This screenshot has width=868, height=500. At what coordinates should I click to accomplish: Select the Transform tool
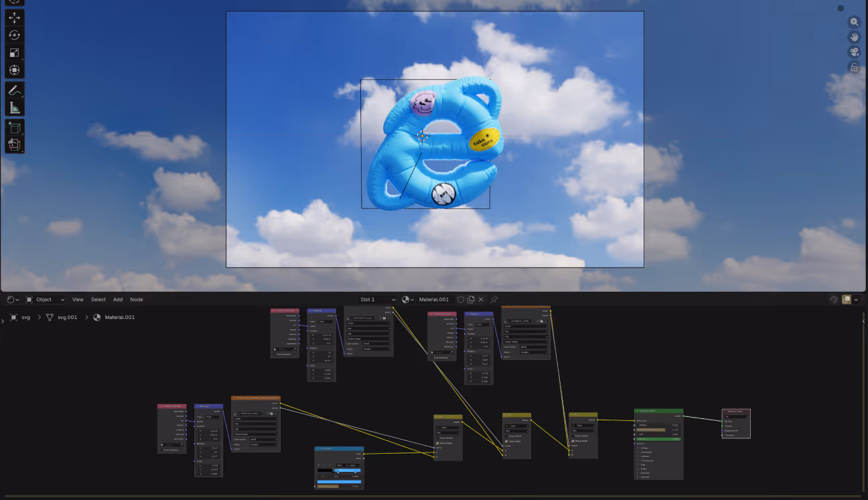tap(15, 70)
